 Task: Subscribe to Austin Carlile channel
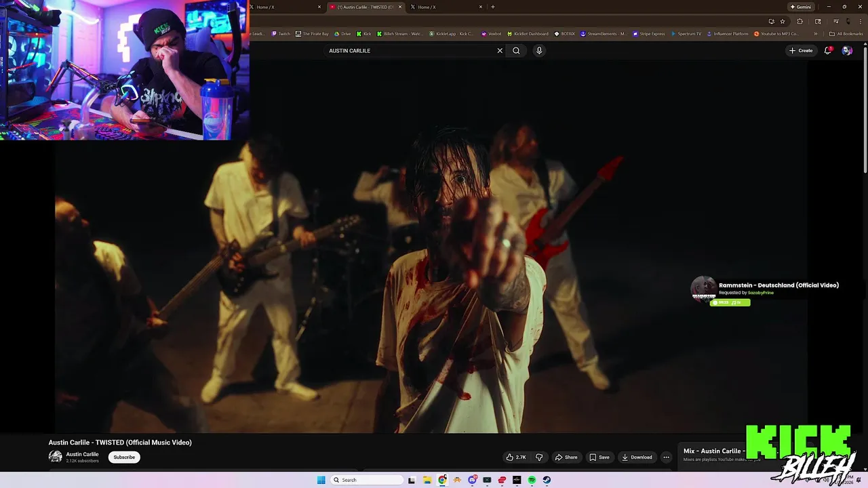click(x=124, y=457)
